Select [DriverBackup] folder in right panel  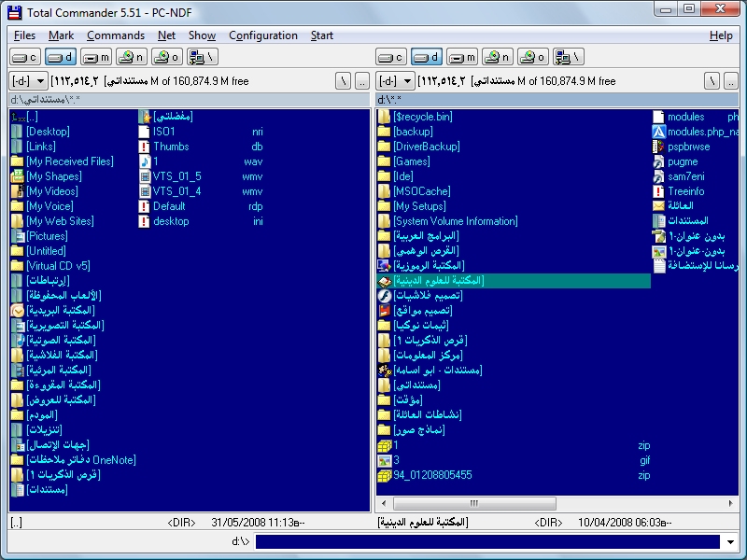419,147
